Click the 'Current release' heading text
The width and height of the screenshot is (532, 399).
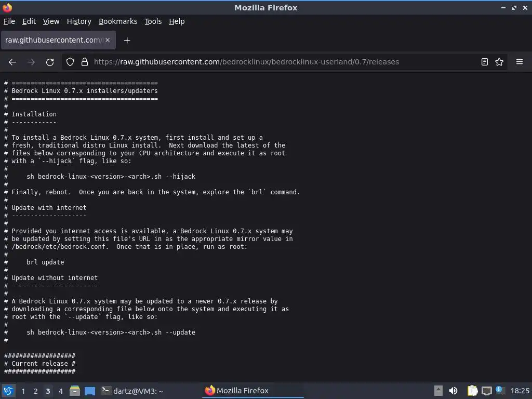click(x=39, y=364)
